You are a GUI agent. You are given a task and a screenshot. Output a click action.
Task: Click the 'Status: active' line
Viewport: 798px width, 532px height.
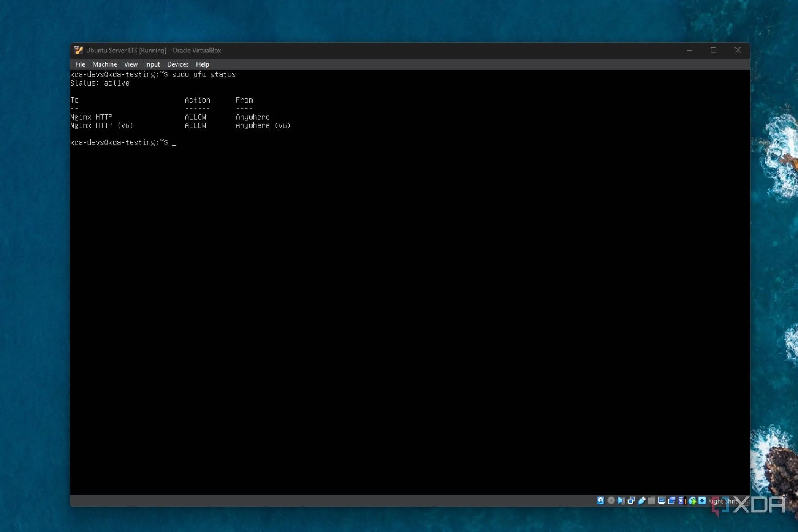(100, 83)
